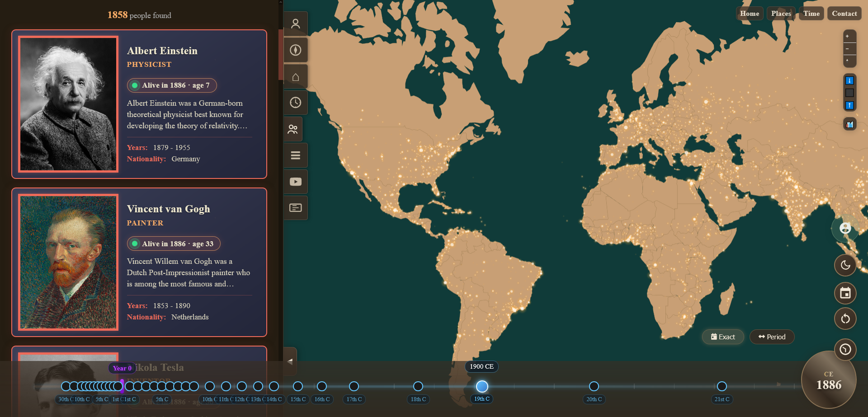
Task: Open the person profile sidebar icon
Action: point(296,24)
